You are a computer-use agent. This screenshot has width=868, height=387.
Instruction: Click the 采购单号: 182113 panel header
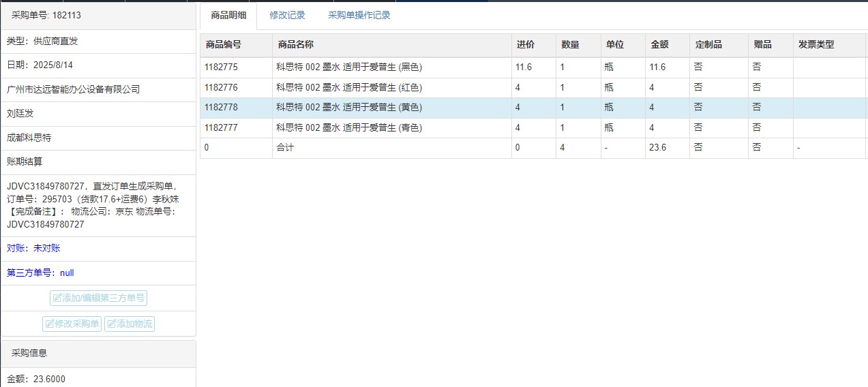click(98, 16)
